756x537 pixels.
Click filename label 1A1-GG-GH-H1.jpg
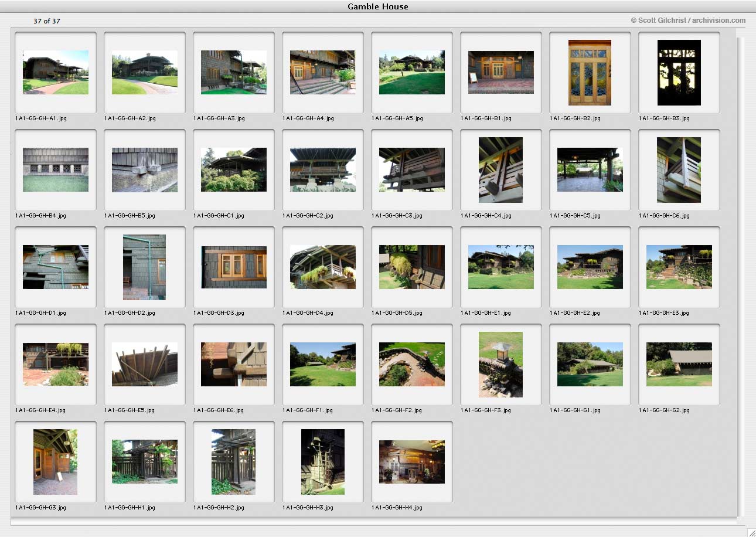pos(130,508)
